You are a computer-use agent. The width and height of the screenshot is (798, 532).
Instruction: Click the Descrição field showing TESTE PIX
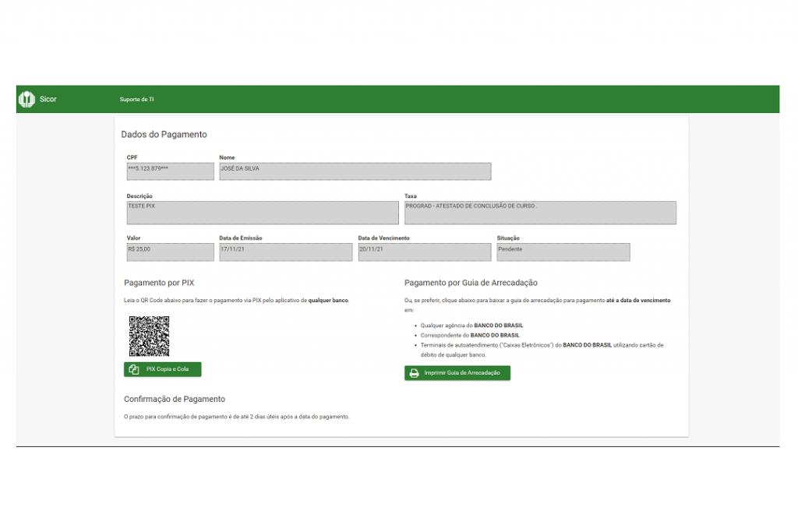[x=262, y=213]
